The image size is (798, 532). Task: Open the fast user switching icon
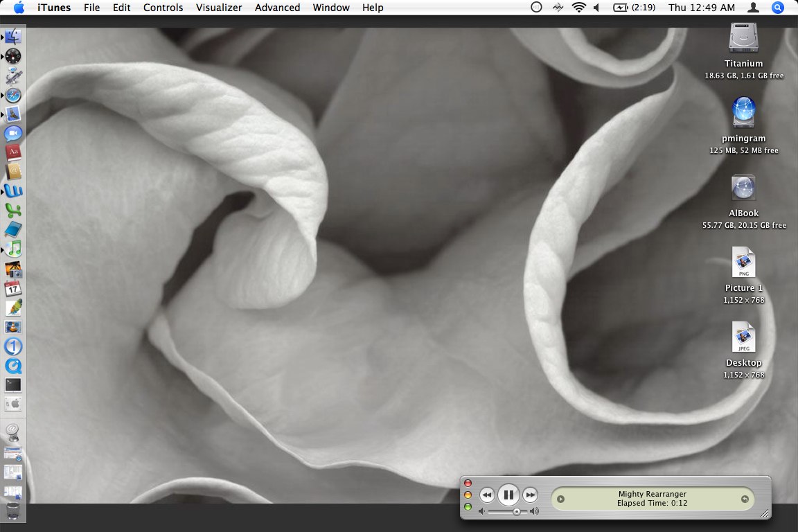point(753,8)
